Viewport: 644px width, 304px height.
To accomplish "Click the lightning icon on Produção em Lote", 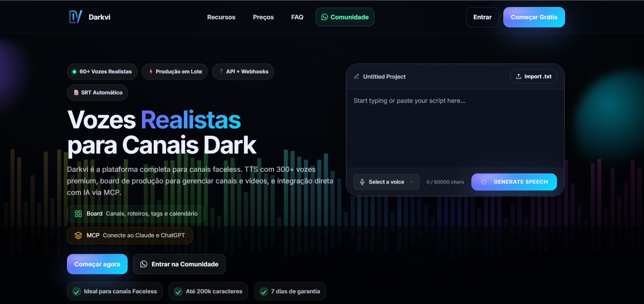I will click(151, 71).
